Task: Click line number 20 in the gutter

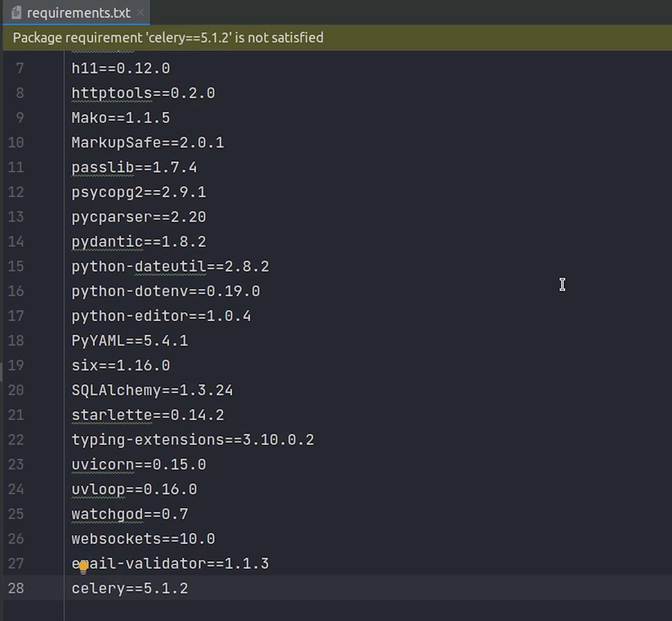Action: point(16,390)
